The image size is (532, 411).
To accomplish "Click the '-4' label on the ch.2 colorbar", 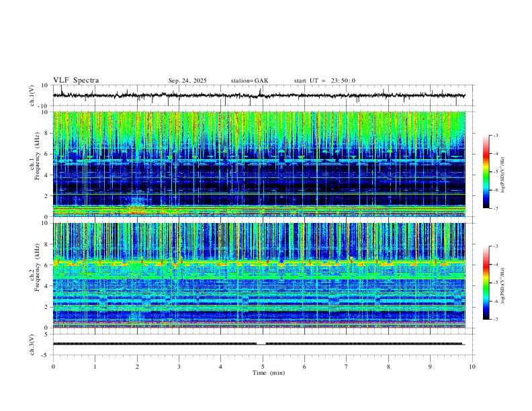I will tap(495, 265).
